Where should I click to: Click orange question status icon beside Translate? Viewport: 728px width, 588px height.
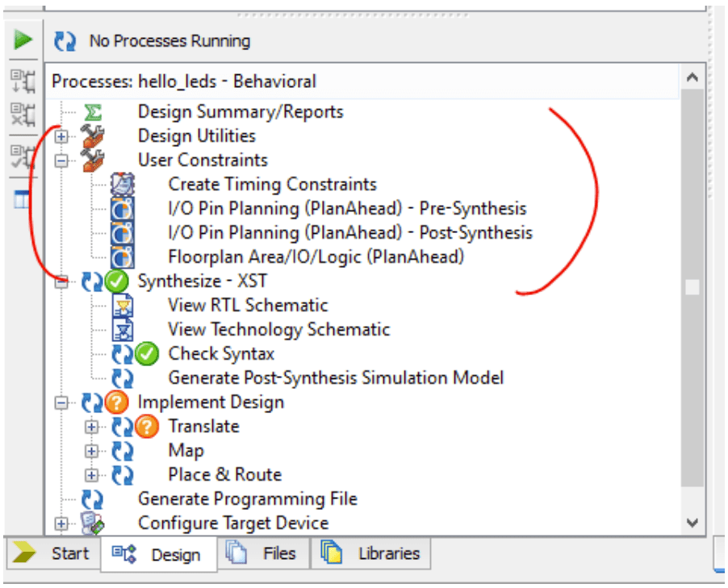coord(147,427)
